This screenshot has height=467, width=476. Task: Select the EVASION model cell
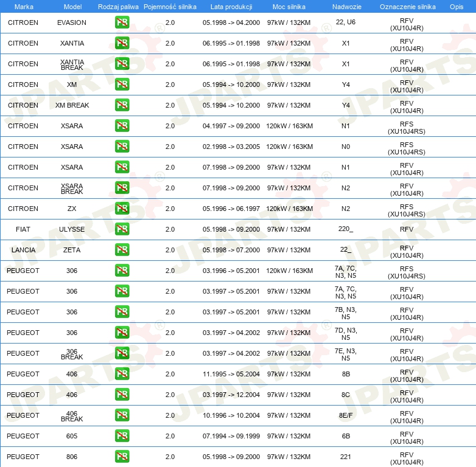[72, 22]
